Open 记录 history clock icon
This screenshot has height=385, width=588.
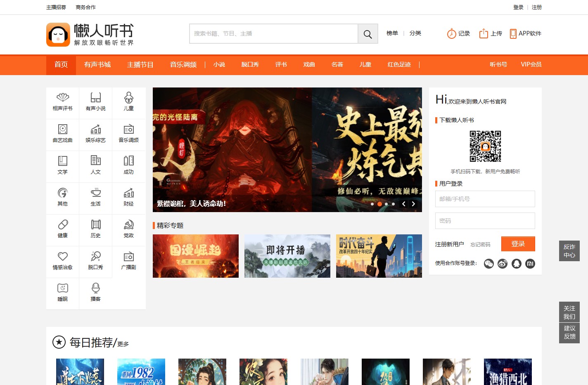[452, 34]
